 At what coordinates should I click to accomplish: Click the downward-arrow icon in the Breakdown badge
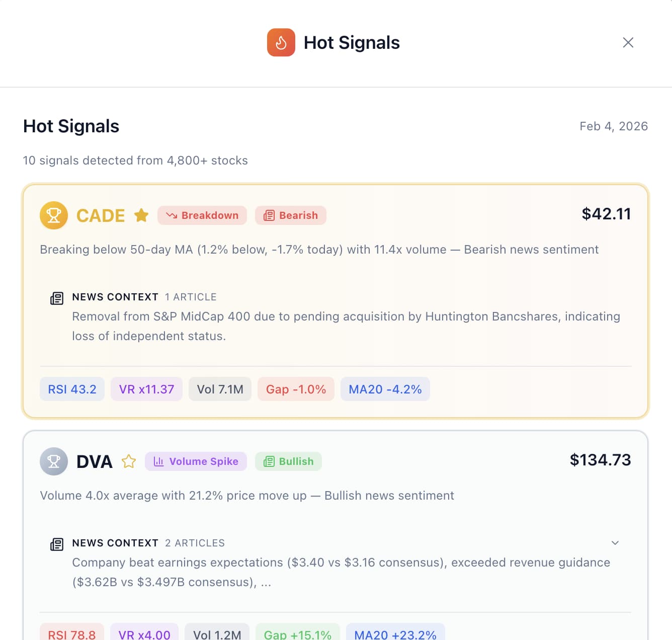(172, 215)
